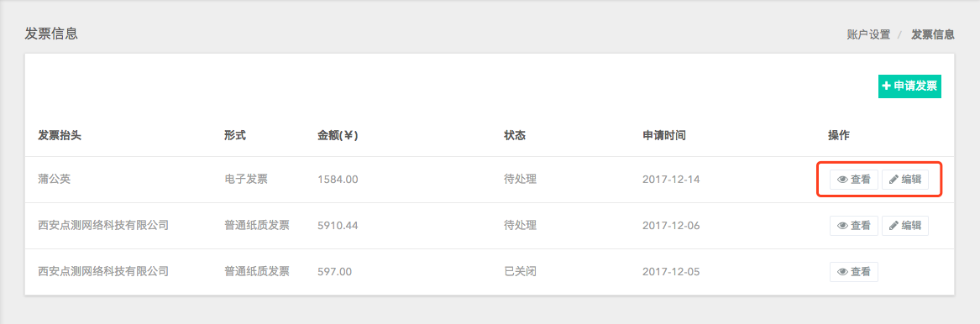Select the 蒲公英 invoice title cell
Screen dimensions: 980x324
54,179
